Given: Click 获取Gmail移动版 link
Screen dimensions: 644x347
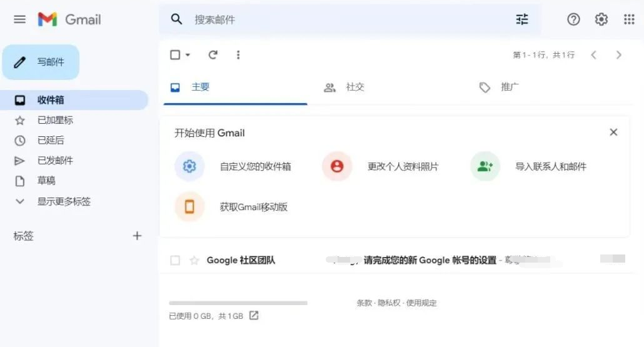Looking at the screenshot, I should pos(253,206).
